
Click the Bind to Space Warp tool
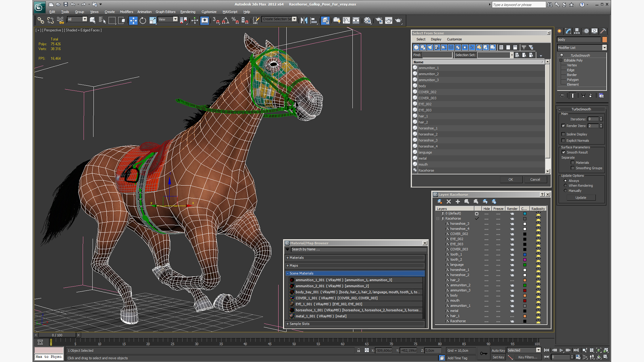pos(60,20)
